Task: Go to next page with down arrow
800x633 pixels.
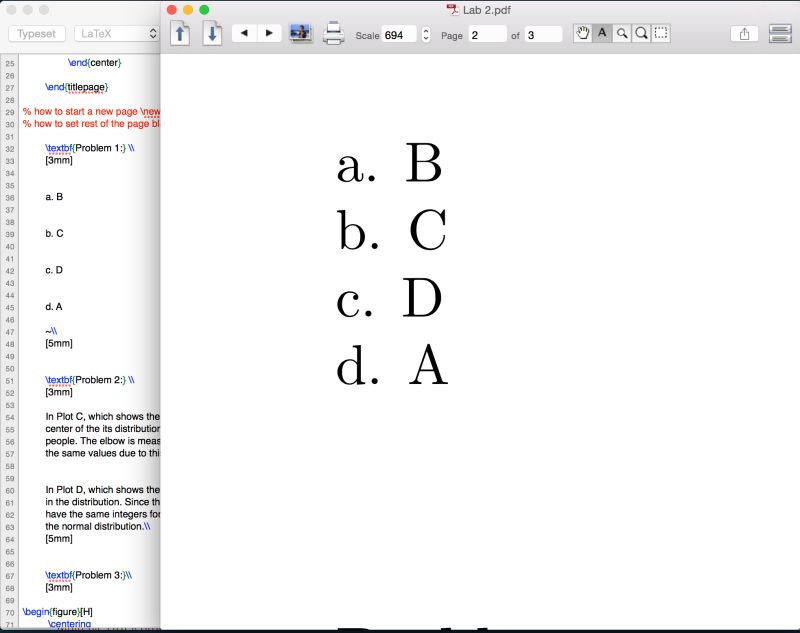Action: click(x=212, y=34)
